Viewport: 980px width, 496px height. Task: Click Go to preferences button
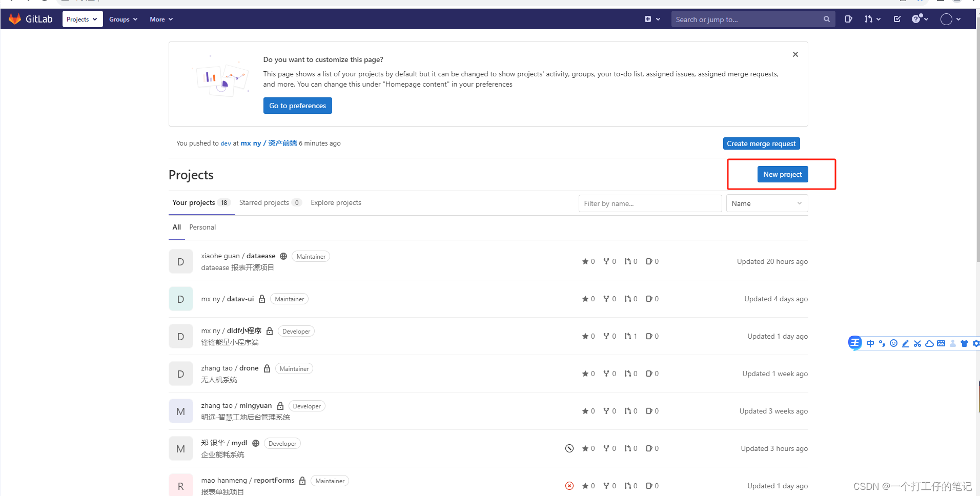[x=297, y=106]
